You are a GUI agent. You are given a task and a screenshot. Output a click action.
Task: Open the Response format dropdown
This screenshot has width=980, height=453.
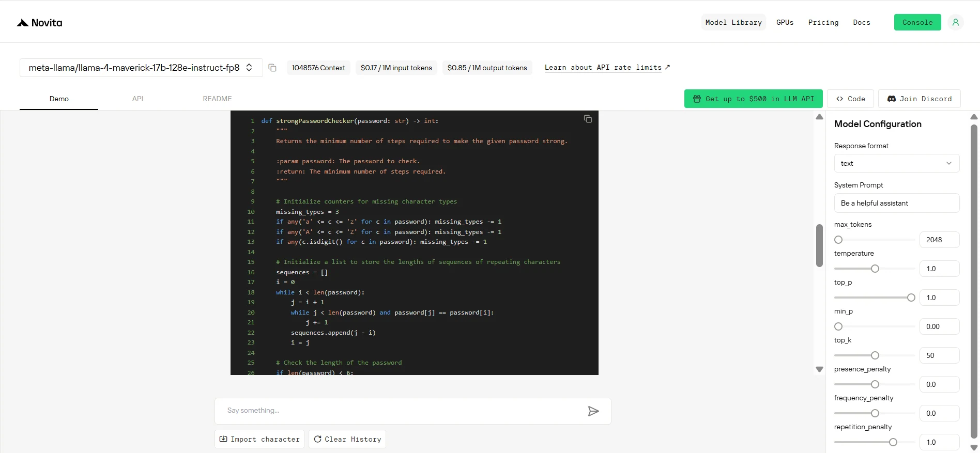click(x=897, y=163)
